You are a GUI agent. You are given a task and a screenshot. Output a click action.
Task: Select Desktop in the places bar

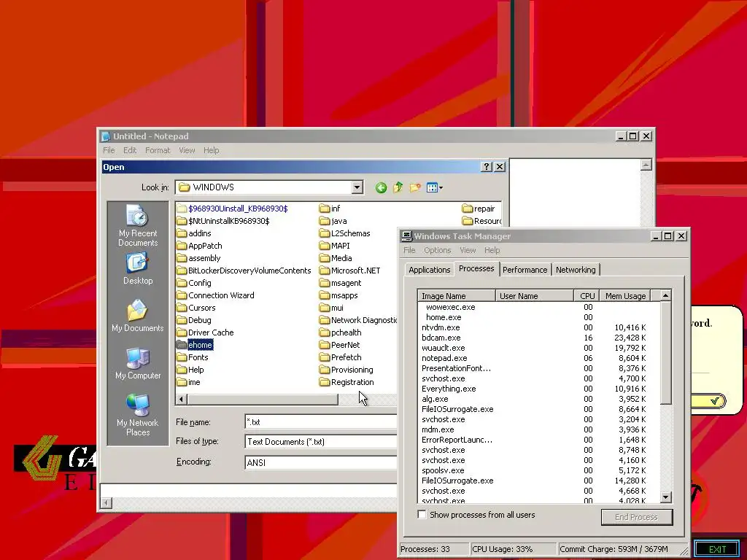[x=138, y=269]
